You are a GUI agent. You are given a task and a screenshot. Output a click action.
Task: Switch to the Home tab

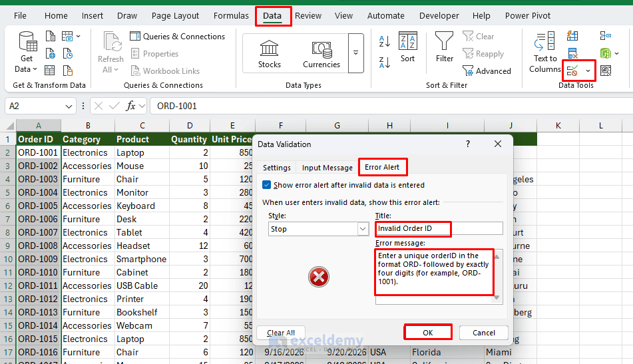click(56, 16)
